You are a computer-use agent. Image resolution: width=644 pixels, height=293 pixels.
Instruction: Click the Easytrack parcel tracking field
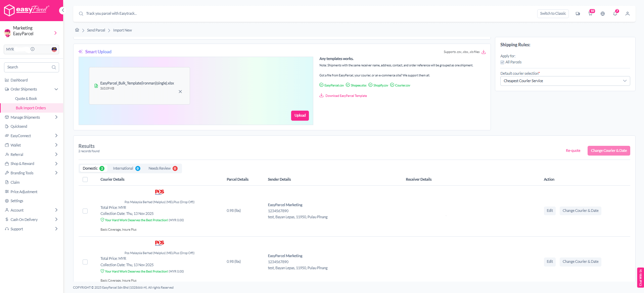click(201, 14)
